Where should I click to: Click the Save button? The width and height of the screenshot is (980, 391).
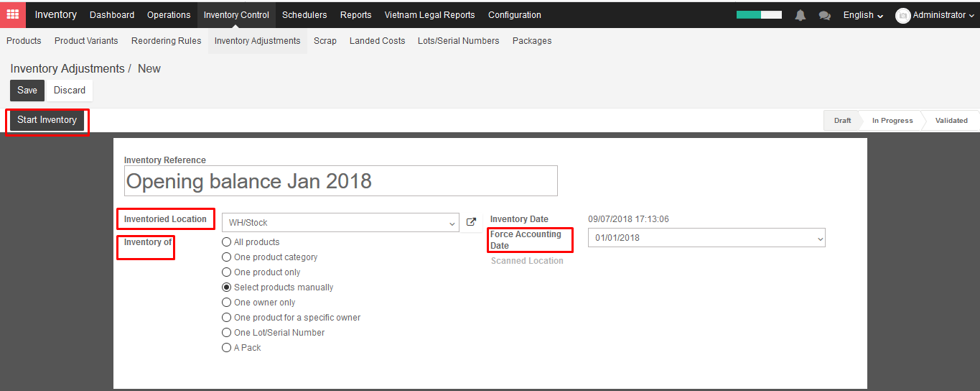pyautogui.click(x=27, y=91)
